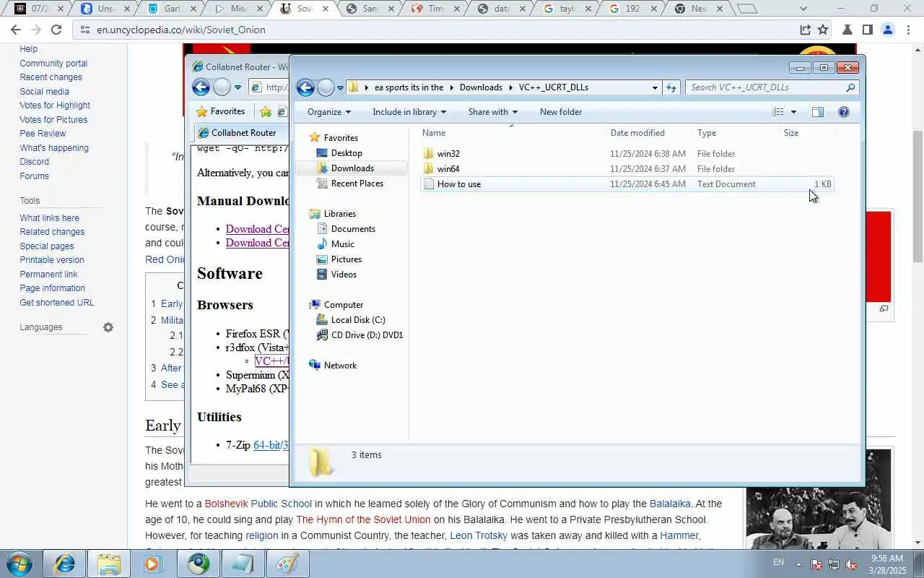
Task: Open a new Chrome tab
Action: (748, 9)
